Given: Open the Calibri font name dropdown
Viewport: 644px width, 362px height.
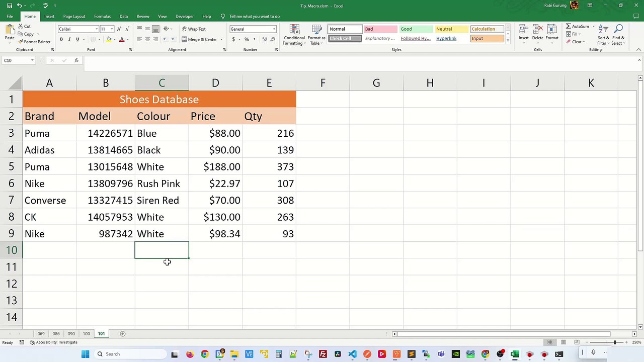Looking at the screenshot, I should [97, 29].
